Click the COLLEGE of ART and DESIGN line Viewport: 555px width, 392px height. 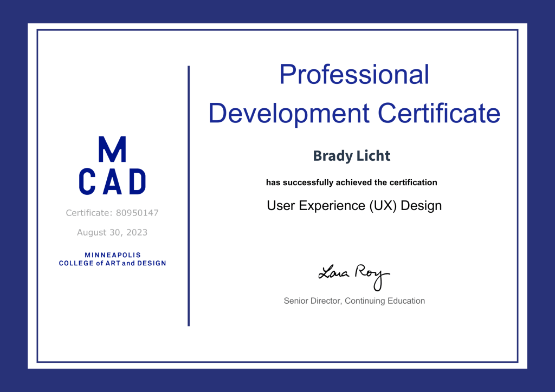click(x=112, y=263)
